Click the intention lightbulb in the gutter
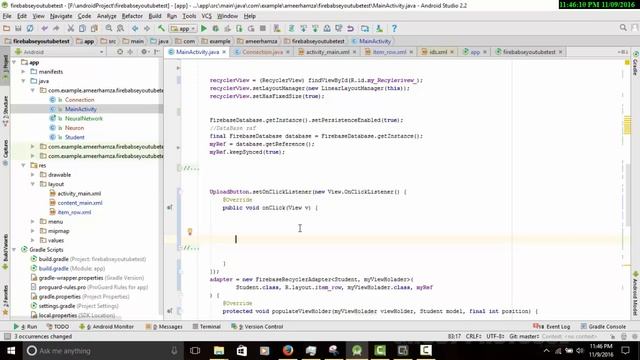640x360 pixels. coord(190,232)
